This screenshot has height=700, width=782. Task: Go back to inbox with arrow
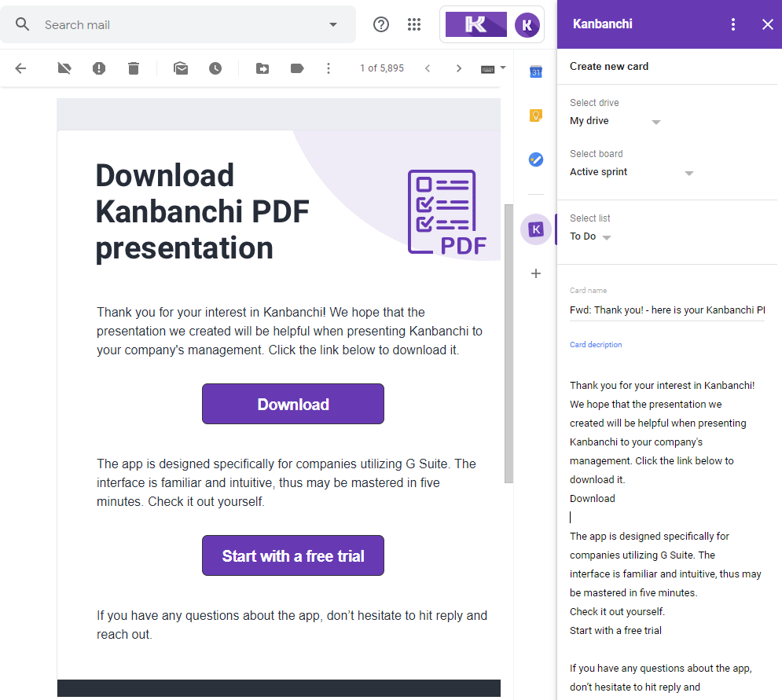coord(20,68)
